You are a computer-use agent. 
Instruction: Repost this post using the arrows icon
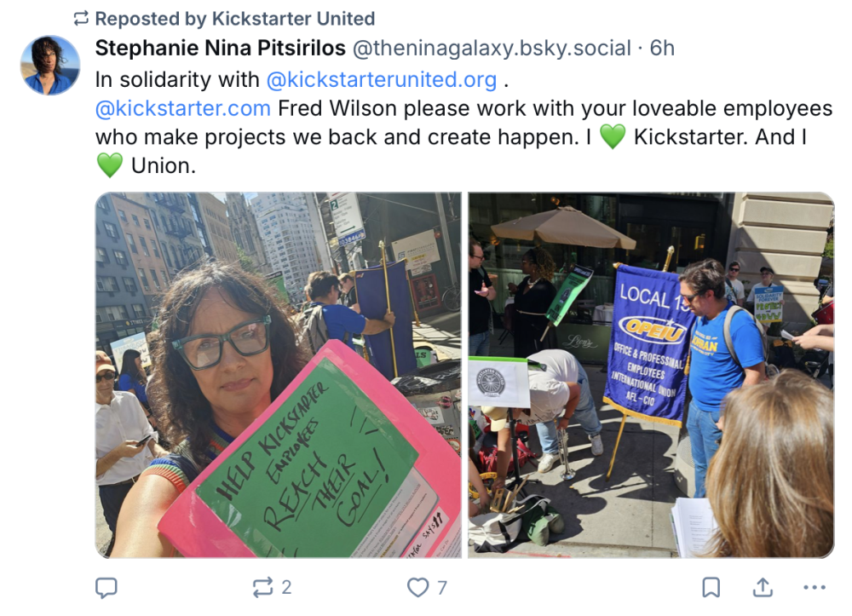pyautogui.click(x=263, y=587)
